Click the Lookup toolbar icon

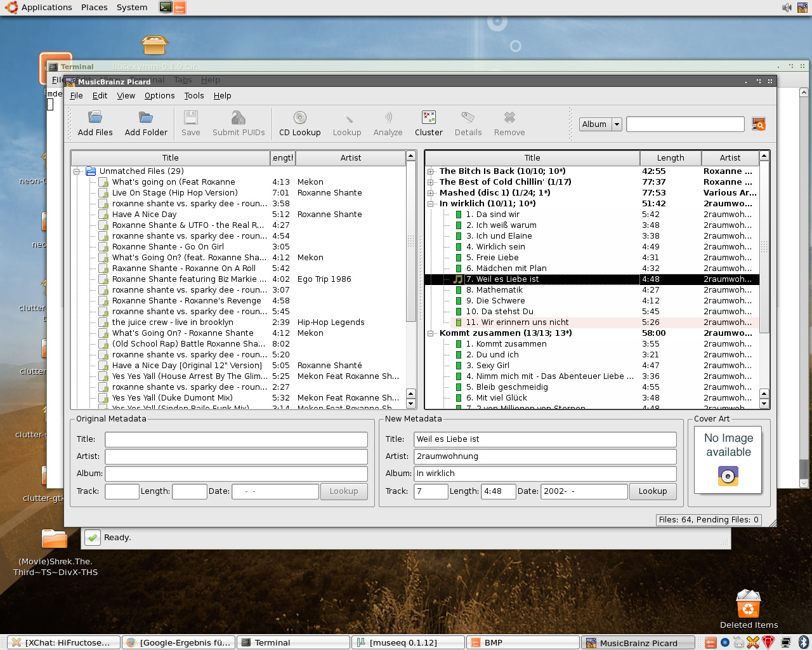point(347,117)
